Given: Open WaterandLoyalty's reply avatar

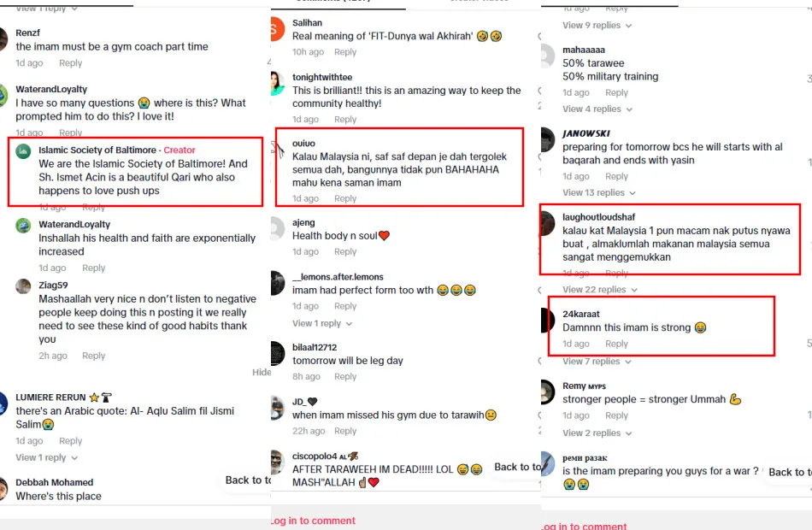Looking at the screenshot, I should (23, 226).
